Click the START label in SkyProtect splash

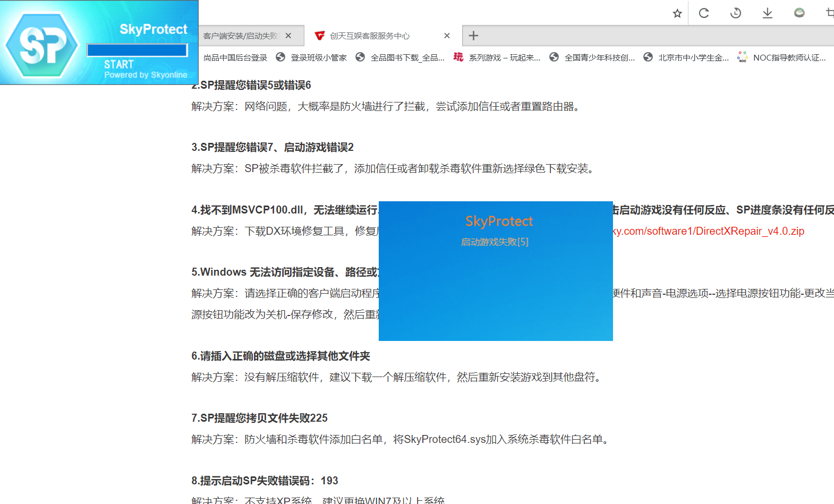click(x=119, y=64)
